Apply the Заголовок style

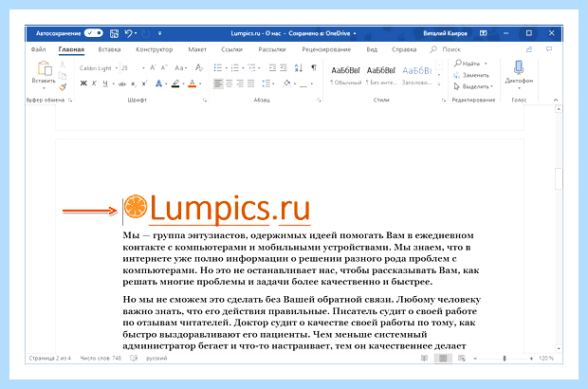[417, 76]
